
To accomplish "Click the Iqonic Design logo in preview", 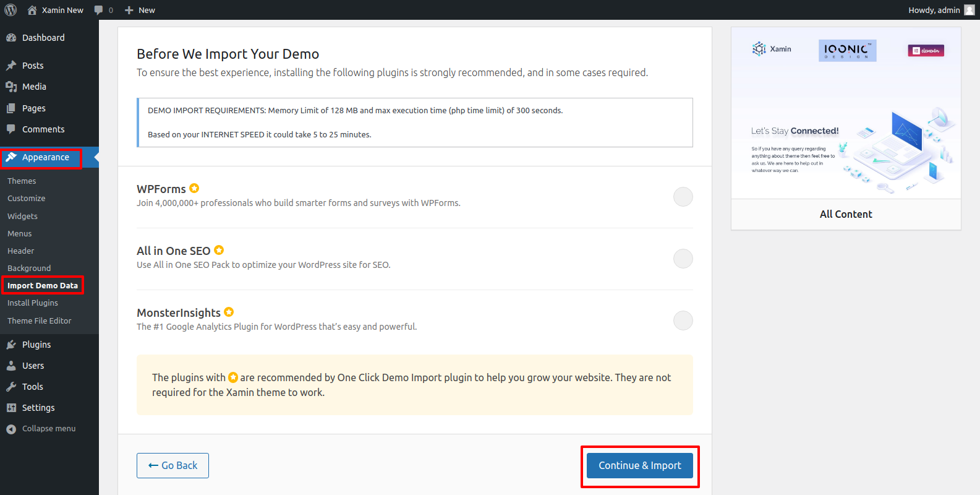I will [x=848, y=51].
